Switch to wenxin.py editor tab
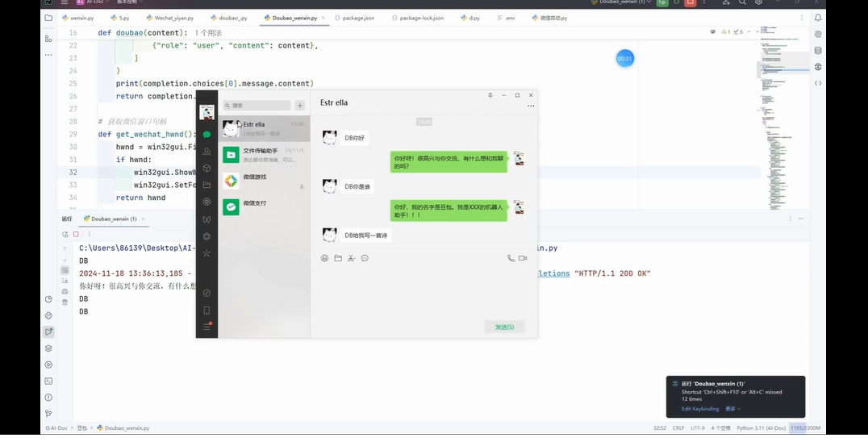The height and width of the screenshot is (446, 868). click(78, 18)
